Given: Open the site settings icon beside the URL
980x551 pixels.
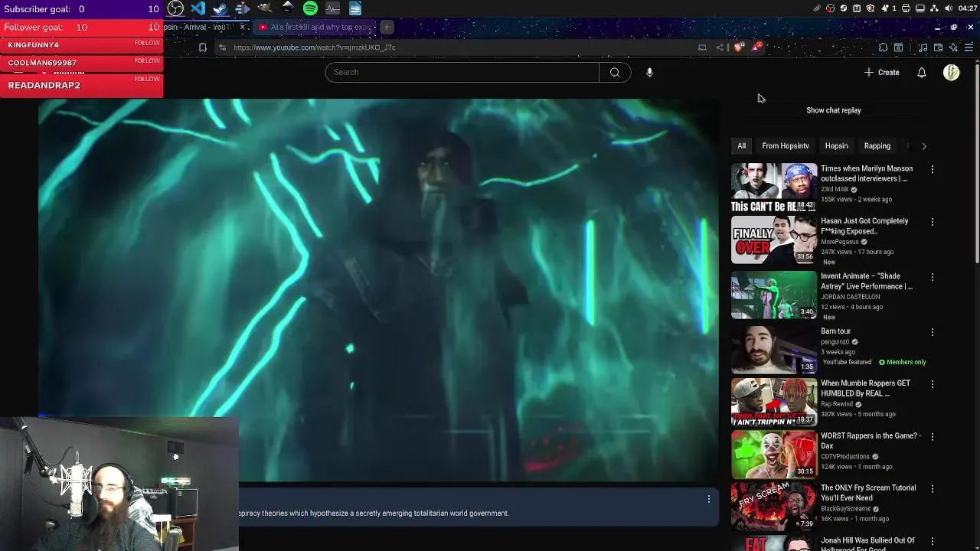Looking at the screenshot, I should click(x=222, y=47).
